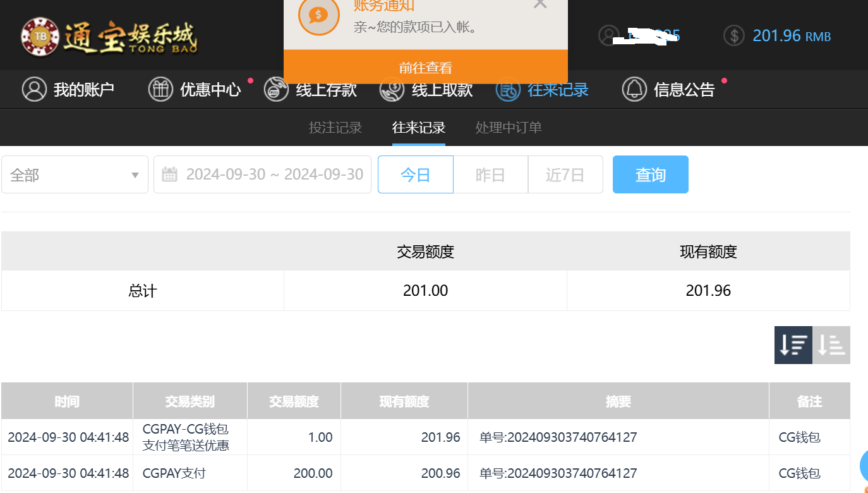Click the 查询 search button
Viewport: 868px width, 493px height.
[x=650, y=174]
